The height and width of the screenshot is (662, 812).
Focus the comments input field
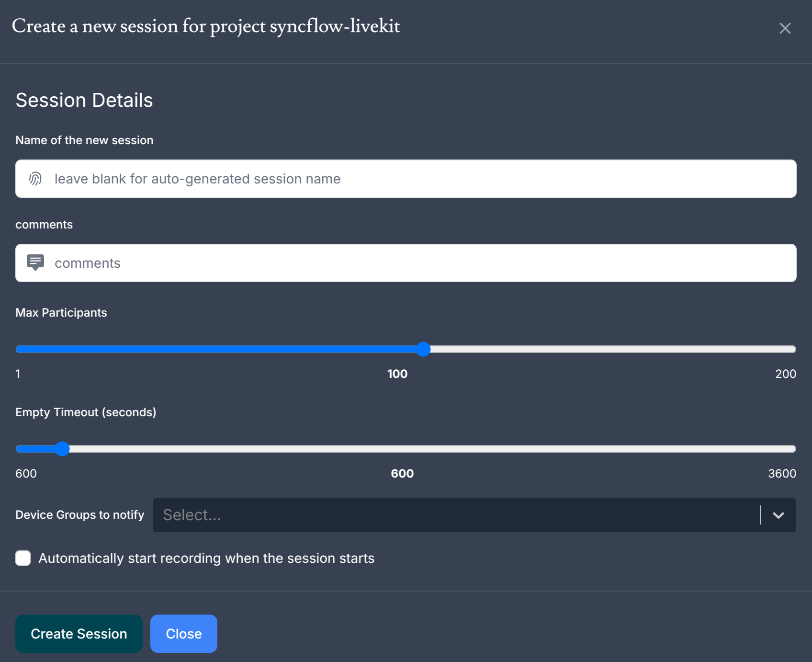[x=406, y=263]
